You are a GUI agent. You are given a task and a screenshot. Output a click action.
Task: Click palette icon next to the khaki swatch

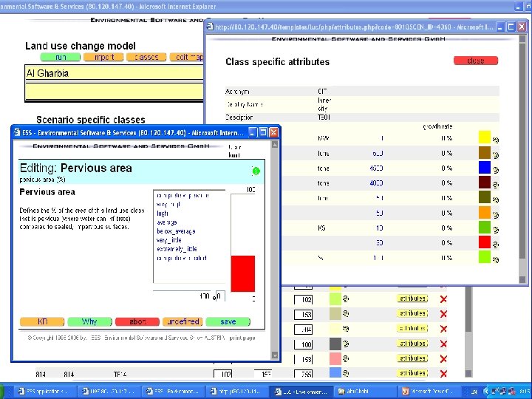(x=345, y=313)
